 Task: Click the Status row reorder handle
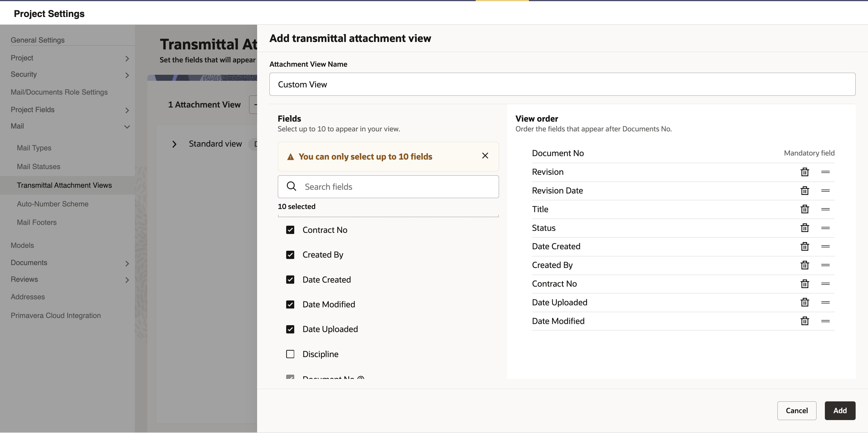[825, 228]
